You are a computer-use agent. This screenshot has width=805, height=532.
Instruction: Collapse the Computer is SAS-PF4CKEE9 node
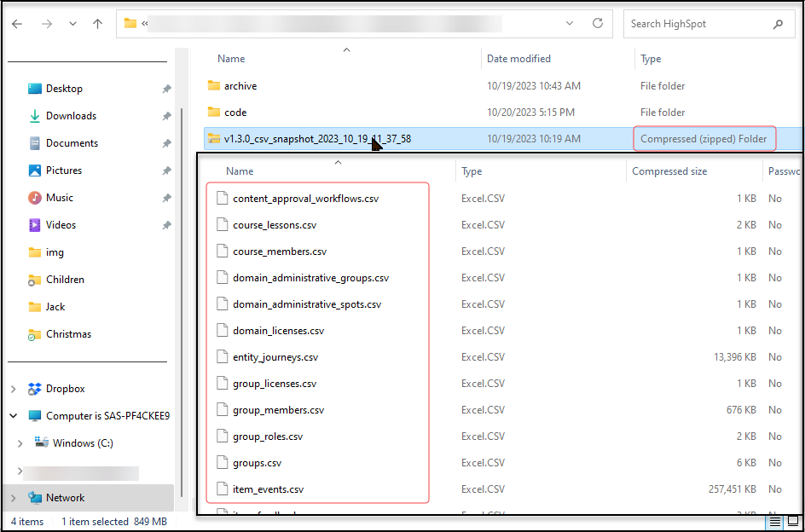tap(14, 416)
